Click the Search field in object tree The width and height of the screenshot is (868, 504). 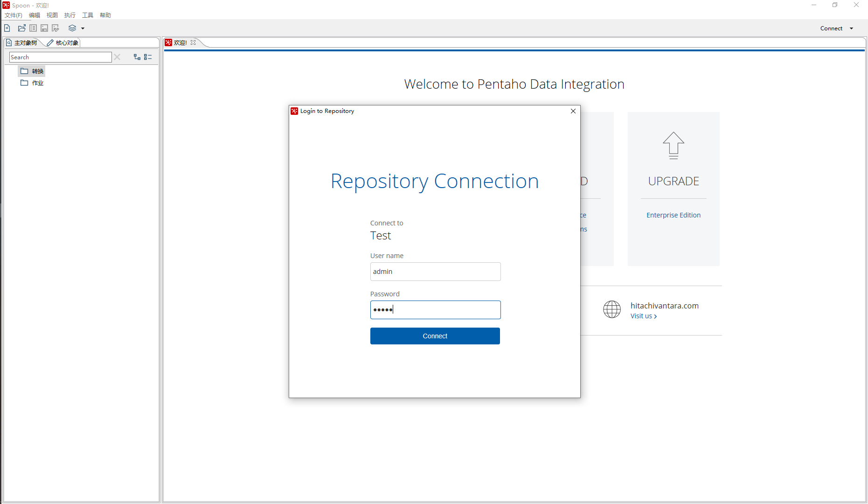click(x=61, y=57)
